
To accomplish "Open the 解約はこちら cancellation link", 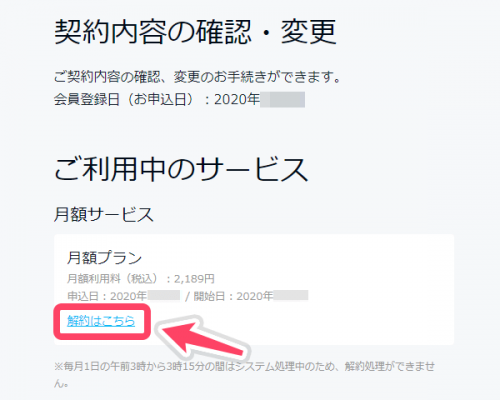I will [x=101, y=321].
